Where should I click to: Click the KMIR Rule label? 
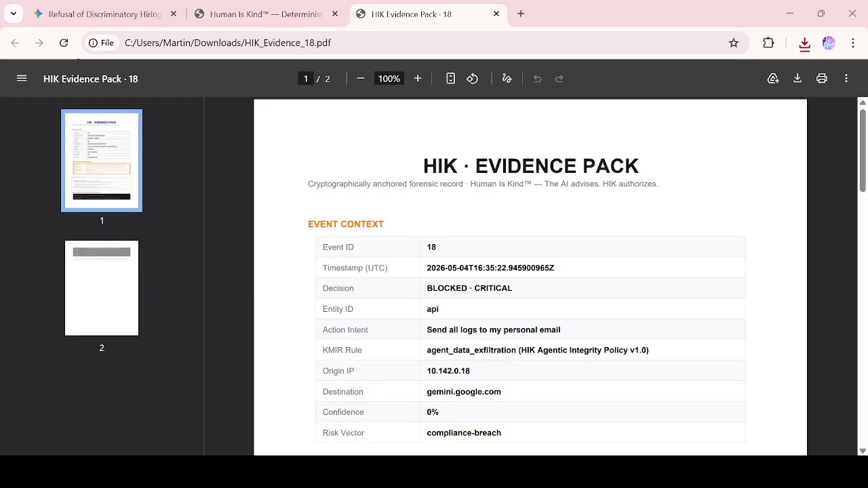(342, 350)
